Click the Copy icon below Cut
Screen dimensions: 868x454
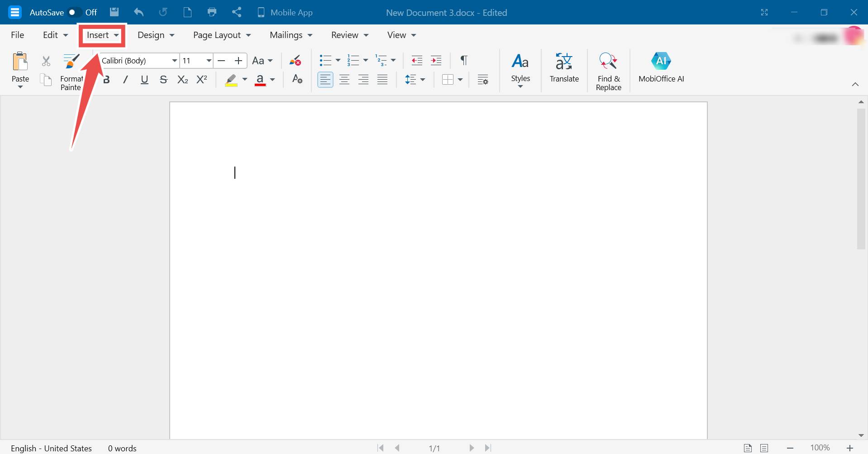point(46,80)
